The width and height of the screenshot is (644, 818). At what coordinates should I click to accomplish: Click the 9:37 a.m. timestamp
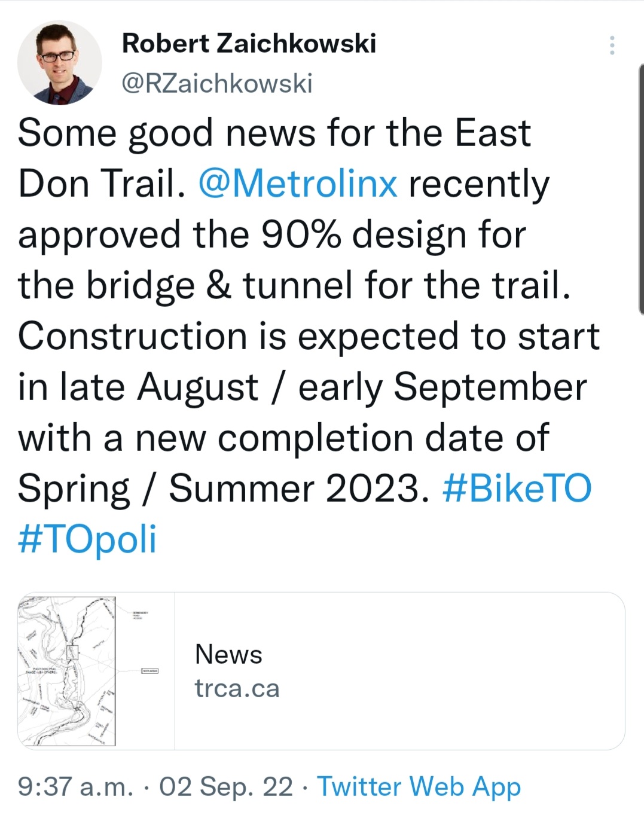(x=75, y=787)
